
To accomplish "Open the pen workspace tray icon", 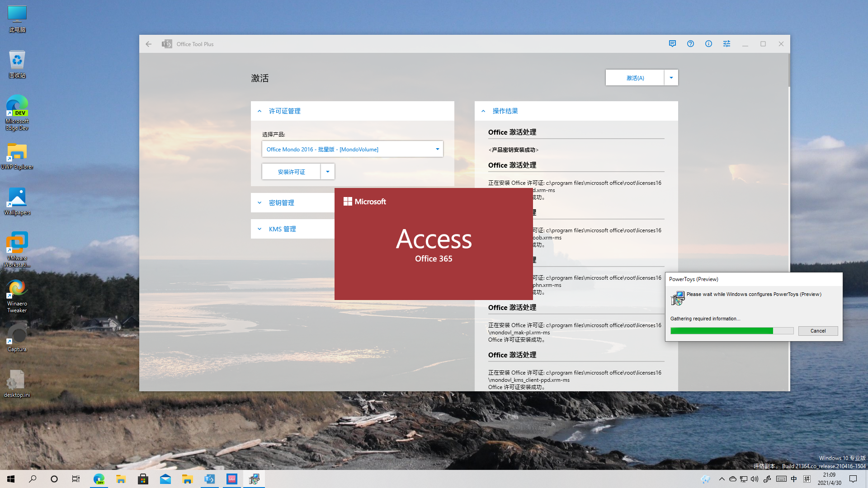I will 767,479.
